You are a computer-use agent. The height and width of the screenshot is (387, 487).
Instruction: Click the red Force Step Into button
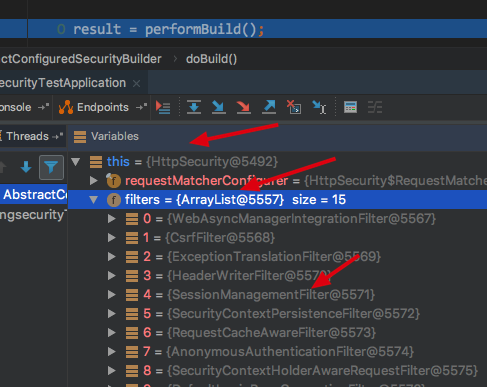(x=244, y=107)
